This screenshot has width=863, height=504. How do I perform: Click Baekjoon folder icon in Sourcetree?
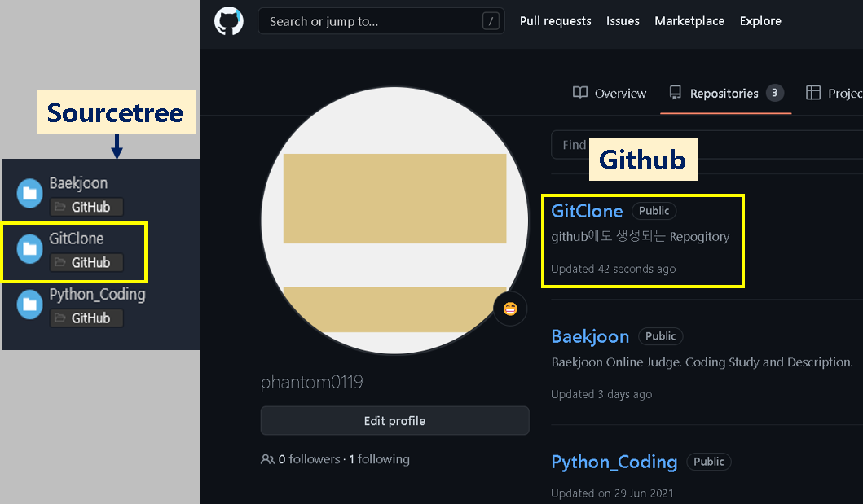29,193
